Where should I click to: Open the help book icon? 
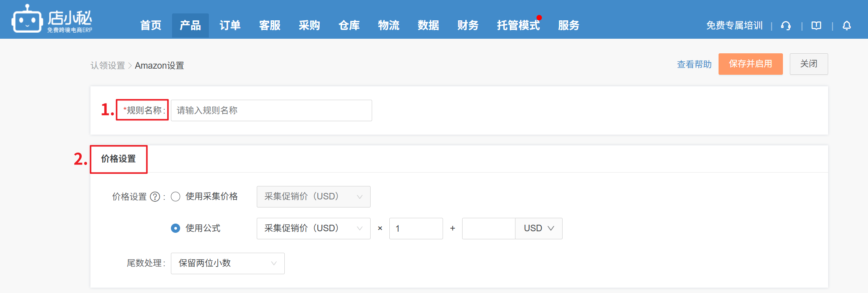[816, 26]
